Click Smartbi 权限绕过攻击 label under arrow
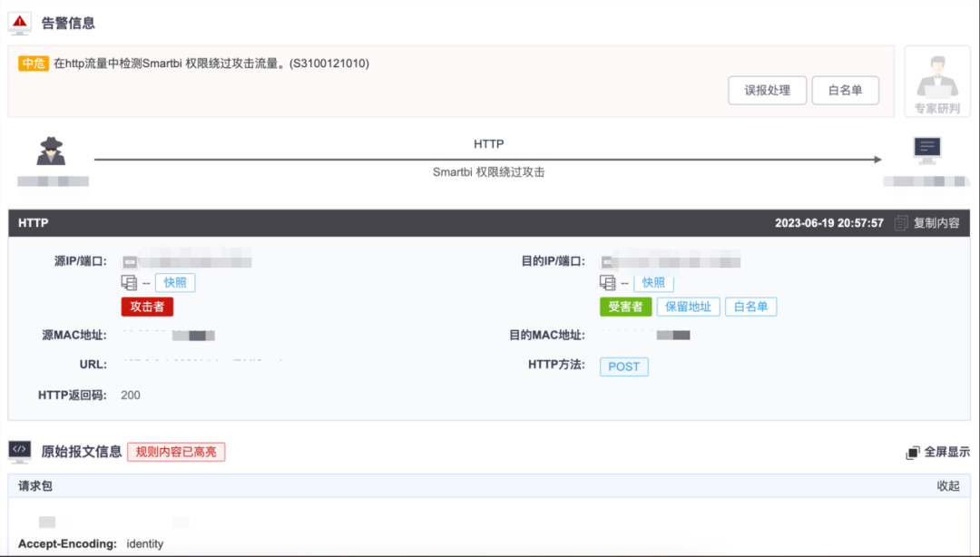The height and width of the screenshot is (557, 980). (x=489, y=172)
